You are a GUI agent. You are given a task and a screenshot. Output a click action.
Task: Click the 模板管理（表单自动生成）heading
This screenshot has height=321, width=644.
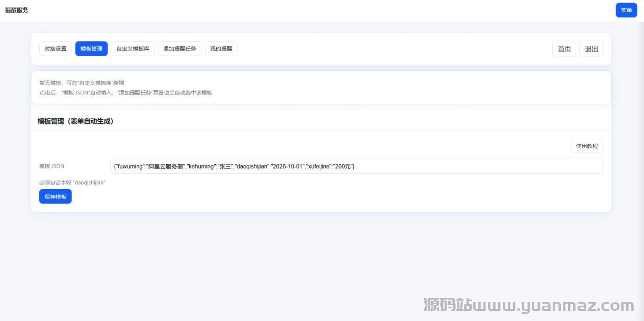pos(75,121)
